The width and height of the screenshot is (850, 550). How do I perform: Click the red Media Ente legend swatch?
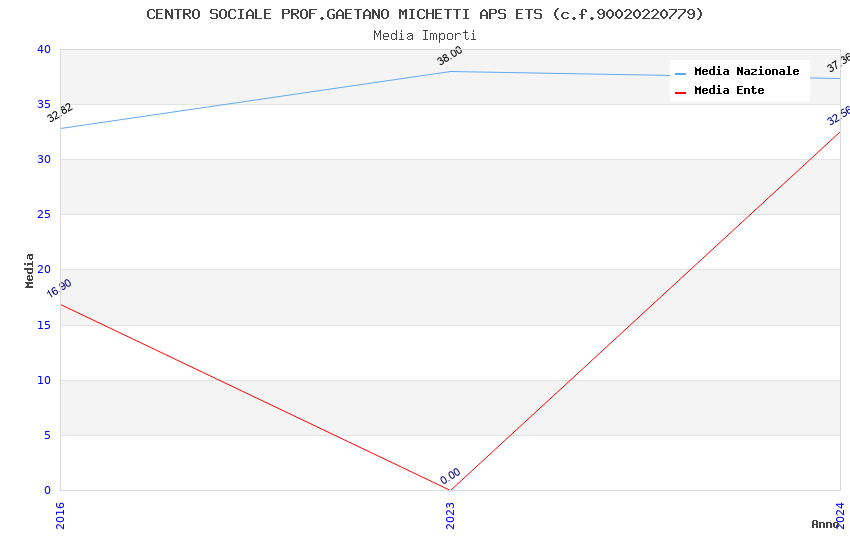coord(680,93)
